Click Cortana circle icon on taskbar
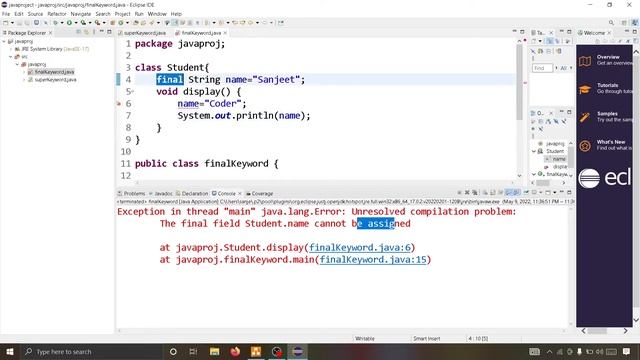640x360 pixels. 173,351
